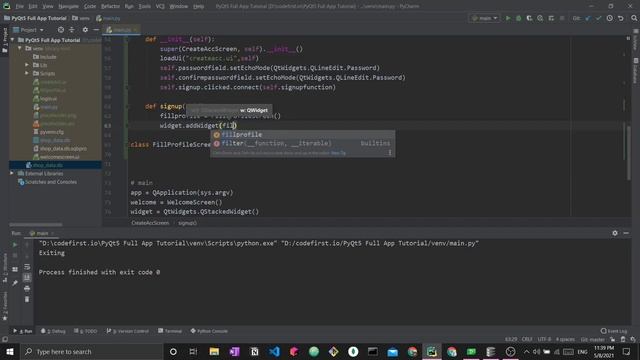
Task: Click Windows search box
Action: (x=91, y=351)
